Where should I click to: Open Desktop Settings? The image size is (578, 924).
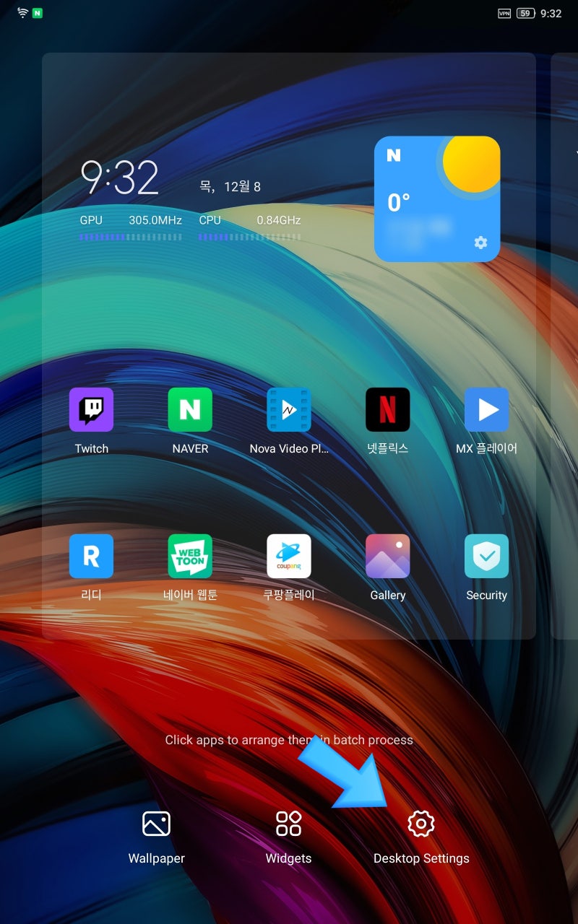(x=421, y=837)
